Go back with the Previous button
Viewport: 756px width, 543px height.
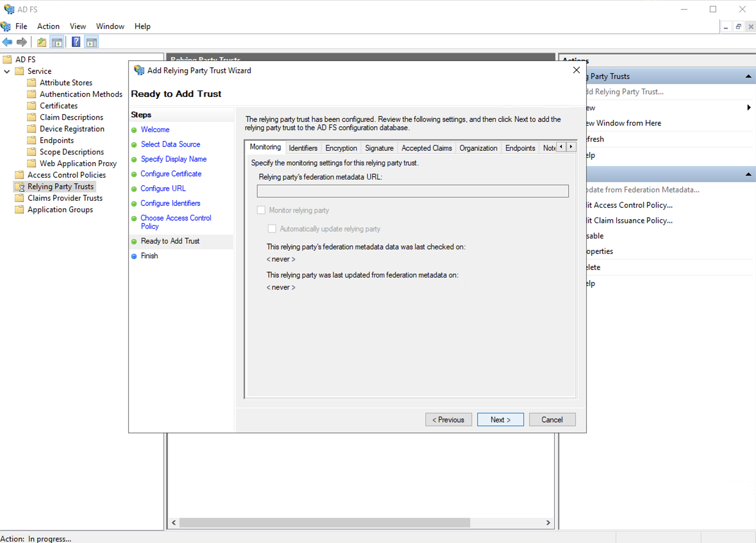[448, 420]
